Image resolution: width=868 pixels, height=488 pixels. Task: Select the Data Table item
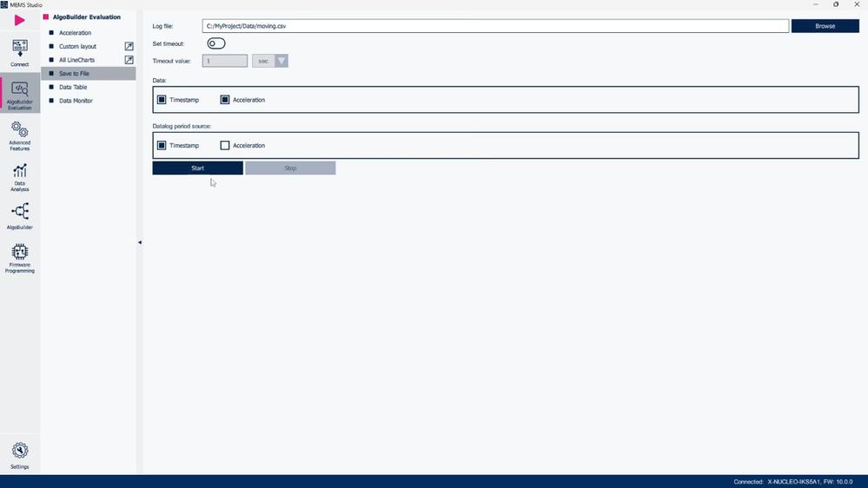point(88,87)
